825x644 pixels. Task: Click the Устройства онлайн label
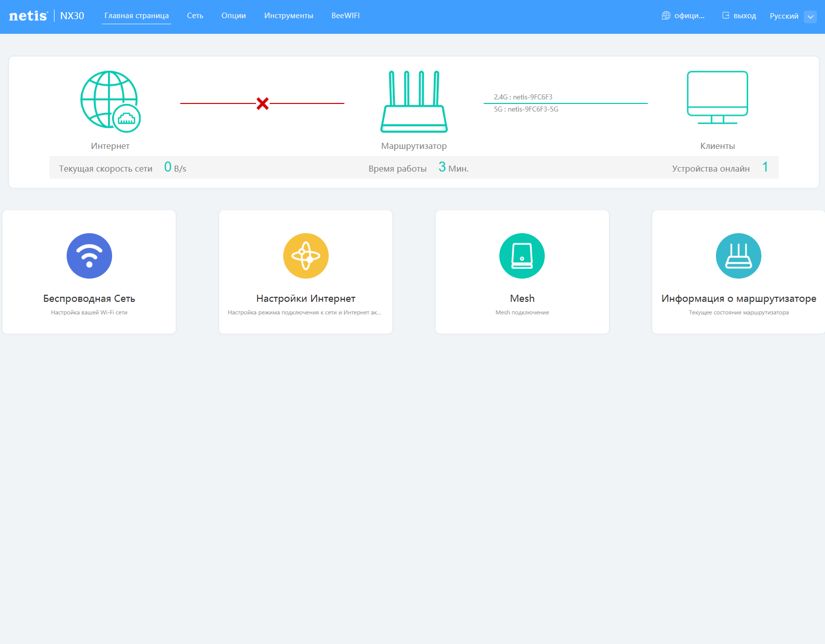(710, 169)
